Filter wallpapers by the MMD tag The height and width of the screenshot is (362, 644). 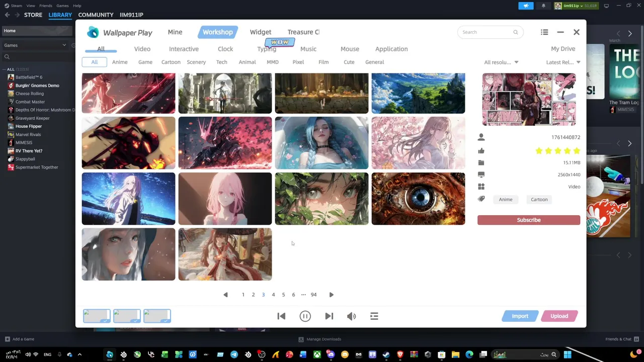coord(273,62)
